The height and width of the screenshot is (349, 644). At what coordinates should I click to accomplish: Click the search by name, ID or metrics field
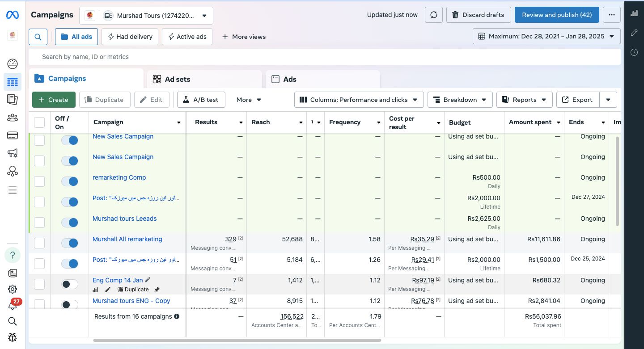pyautogui.click(x=324, y=57)
